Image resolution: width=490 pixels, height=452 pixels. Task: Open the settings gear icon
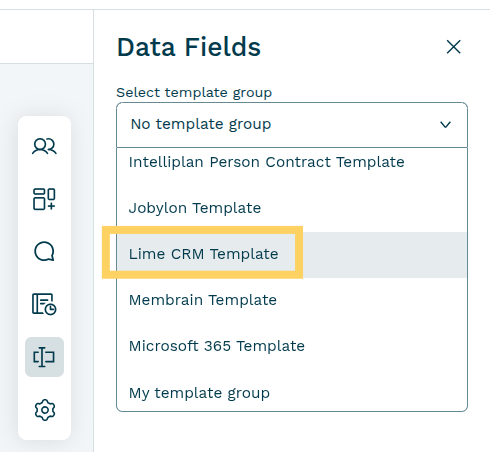(x=44, y=410)
